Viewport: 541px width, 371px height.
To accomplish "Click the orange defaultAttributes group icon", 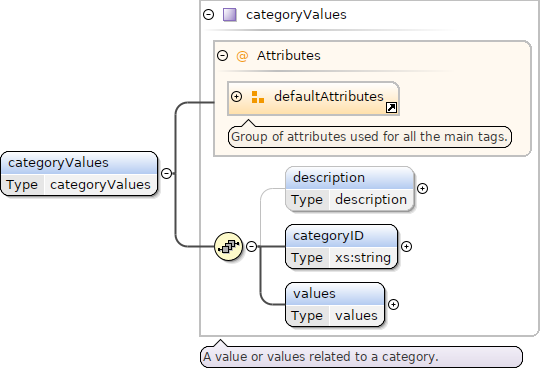I will (x=258, y=97).
